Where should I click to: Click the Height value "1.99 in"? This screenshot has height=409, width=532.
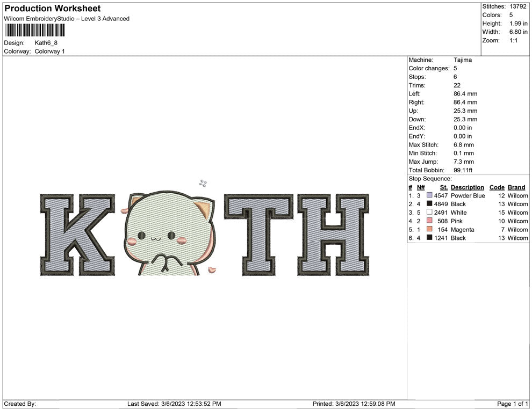[519, 24]
